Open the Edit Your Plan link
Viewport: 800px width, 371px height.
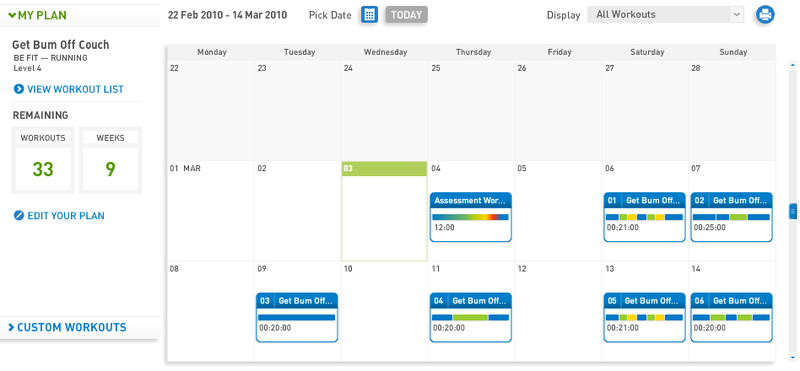click(x=66, y=215)
